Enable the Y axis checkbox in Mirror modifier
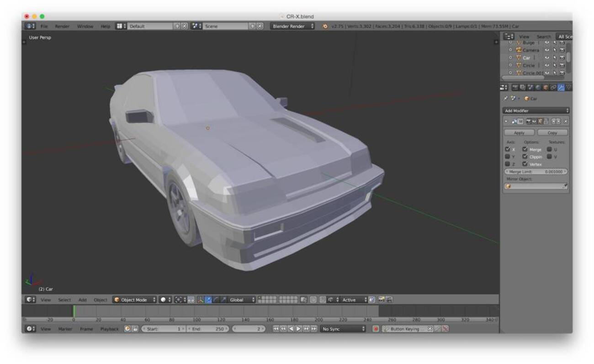 (508, 157)
